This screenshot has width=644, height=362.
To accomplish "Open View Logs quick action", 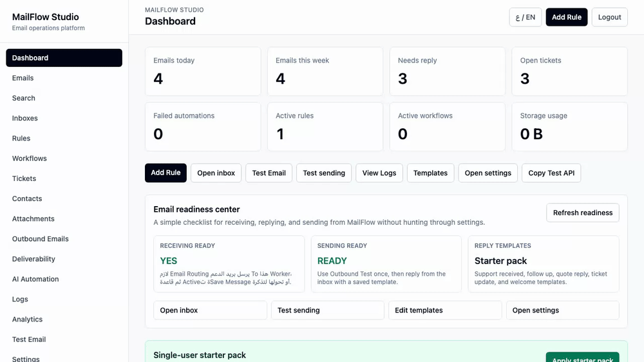I will click(379, 173).
